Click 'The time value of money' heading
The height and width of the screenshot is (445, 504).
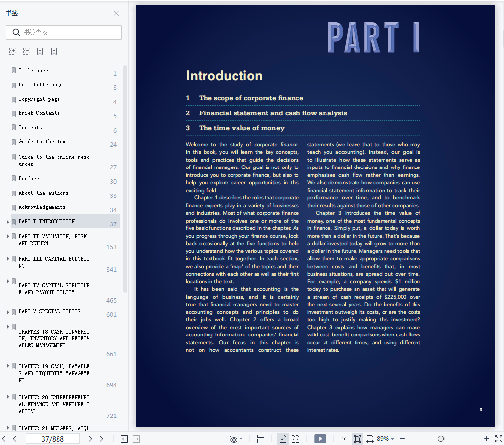[242, 128]
